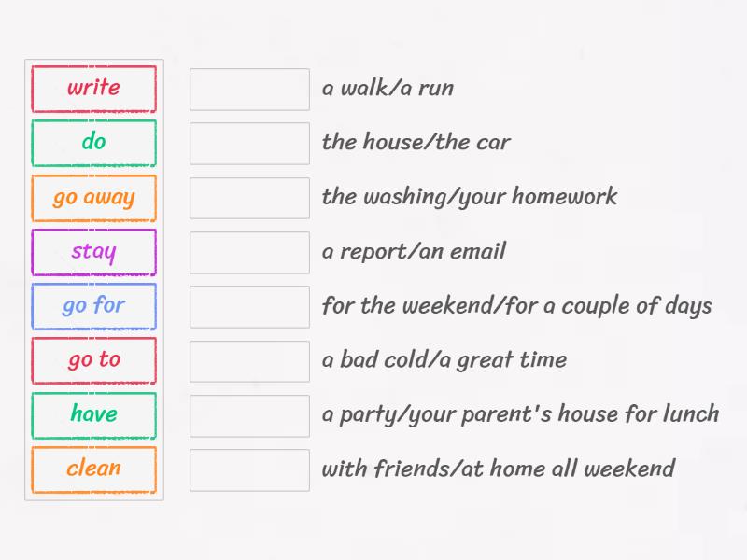
Task: Select the blank slot for 'the house/the car'
Action: click(x=249, y=143)
